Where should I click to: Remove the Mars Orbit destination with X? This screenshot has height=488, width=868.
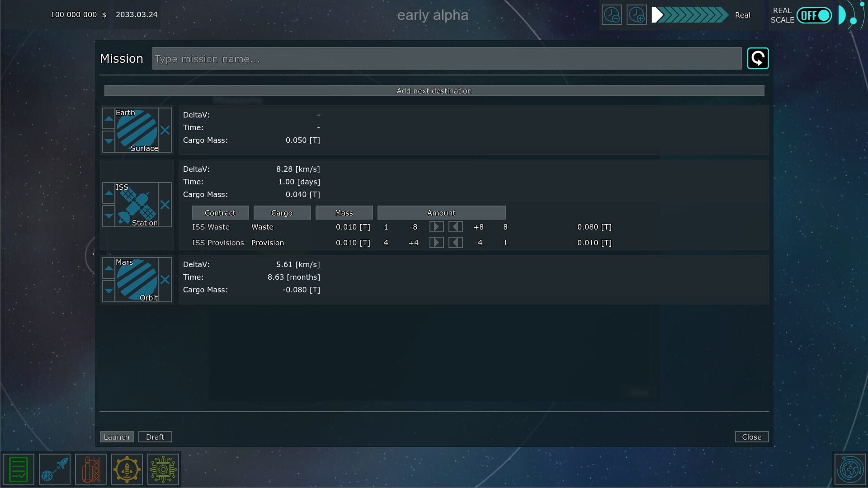click(x=165, y=280)
